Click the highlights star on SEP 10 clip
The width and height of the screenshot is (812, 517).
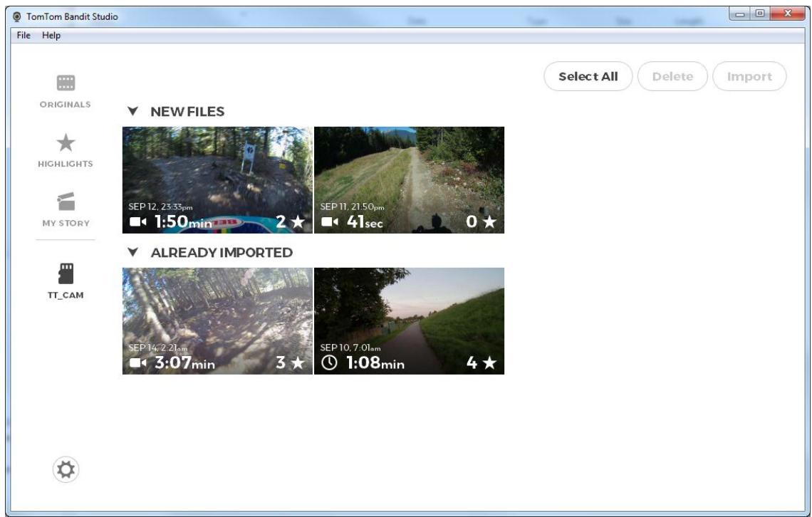coord(489,362)
